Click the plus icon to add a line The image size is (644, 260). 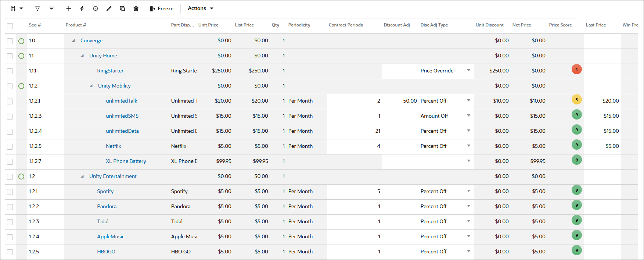point(69,8)
